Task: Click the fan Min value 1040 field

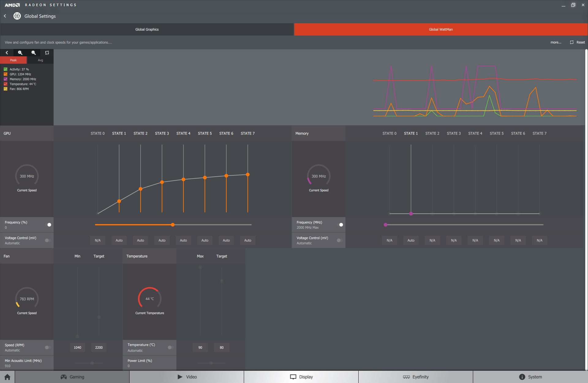Action: [x=77, y=347]
